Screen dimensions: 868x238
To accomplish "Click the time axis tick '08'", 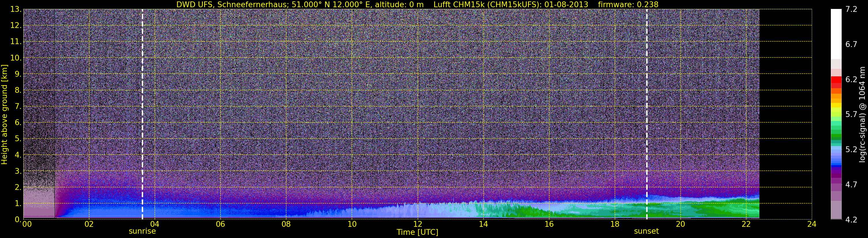I will pyautogui.click(x=286, y=224).
